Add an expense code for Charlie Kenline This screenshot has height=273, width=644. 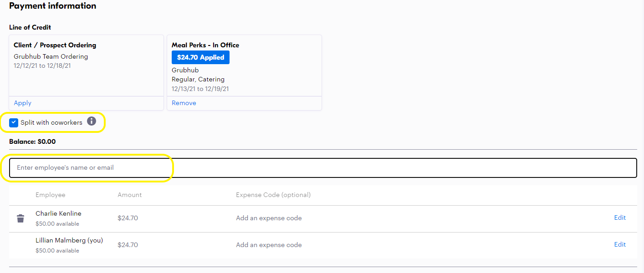coord(269,218)
